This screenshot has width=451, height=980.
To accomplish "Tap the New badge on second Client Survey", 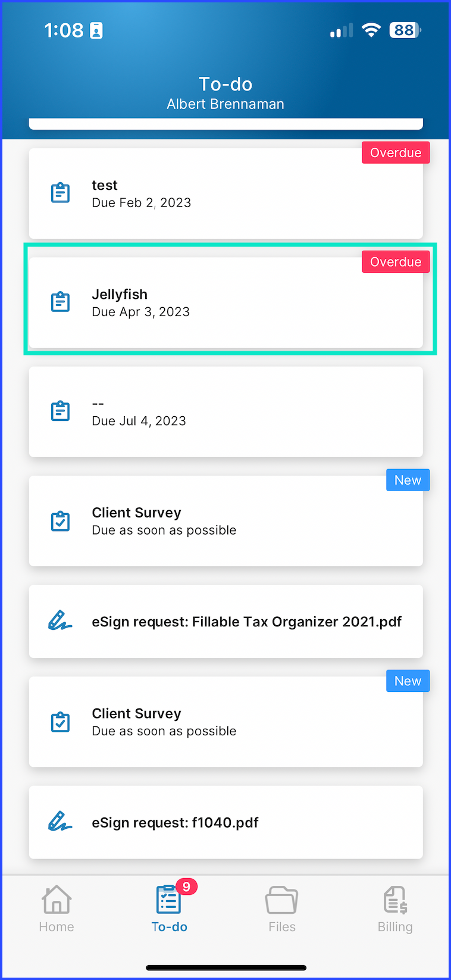I will (408, 681).
